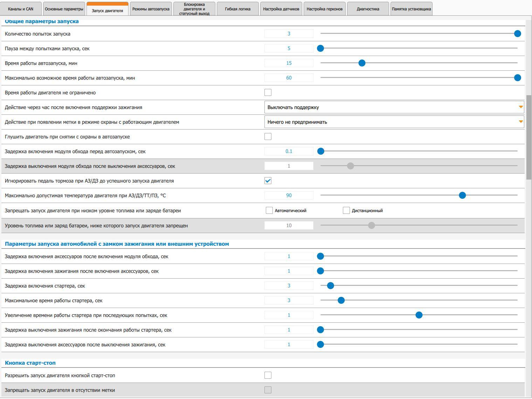The image size is (532, 399).
Task: Check the Дистанционный fuel-level restriction box
Action: (x=346, y=210)
